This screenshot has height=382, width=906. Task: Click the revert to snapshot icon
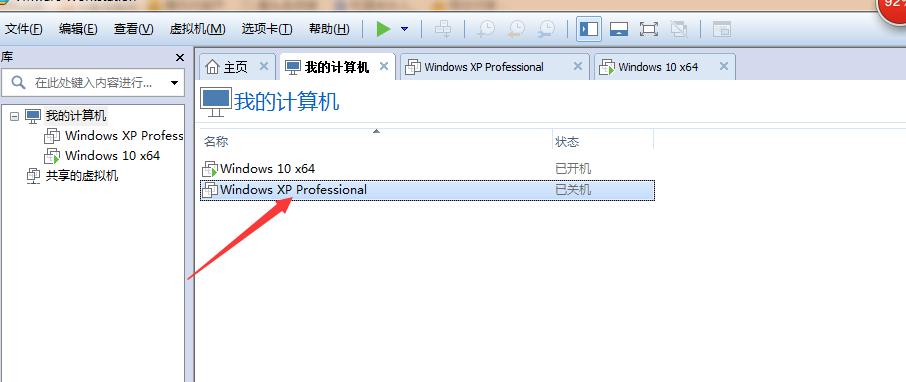[x=516, y=29]
